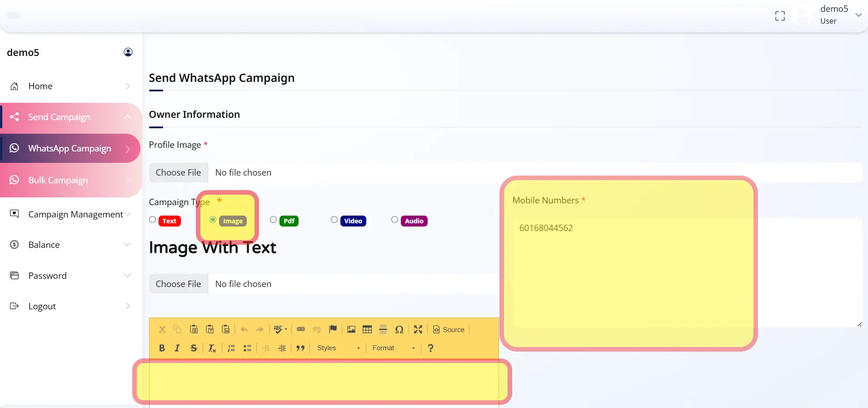Click the sidebar toggle in the top bar
868x408 pixels.
click(14, 15)
